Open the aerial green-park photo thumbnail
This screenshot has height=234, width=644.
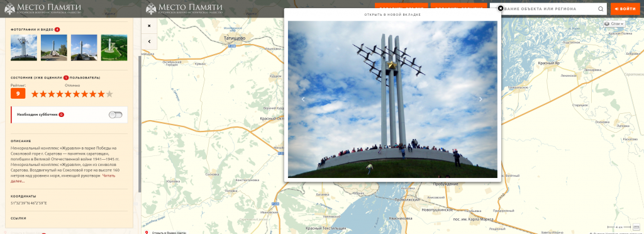[114, 47]
